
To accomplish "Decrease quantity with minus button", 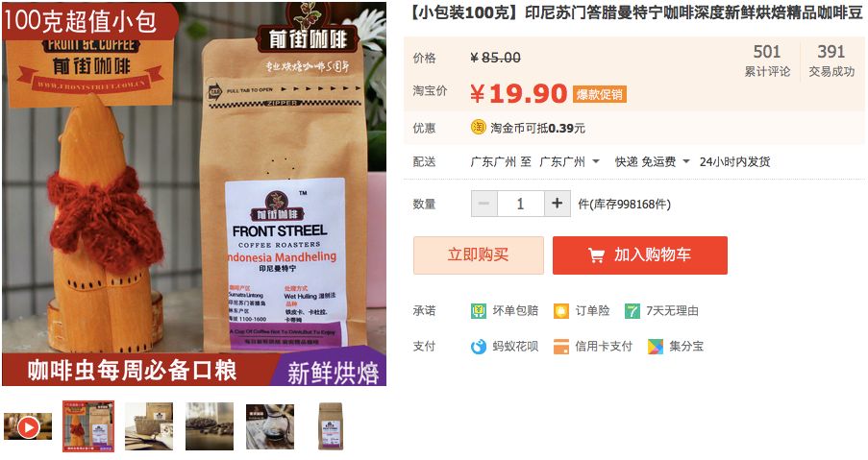I will (x=484, y=204).
